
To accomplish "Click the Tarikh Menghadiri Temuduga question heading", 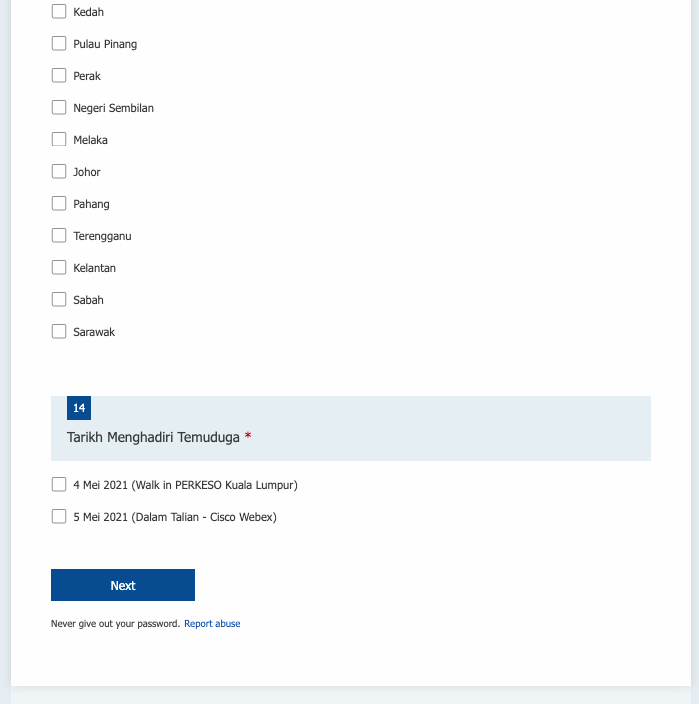I will click(153, 437).
